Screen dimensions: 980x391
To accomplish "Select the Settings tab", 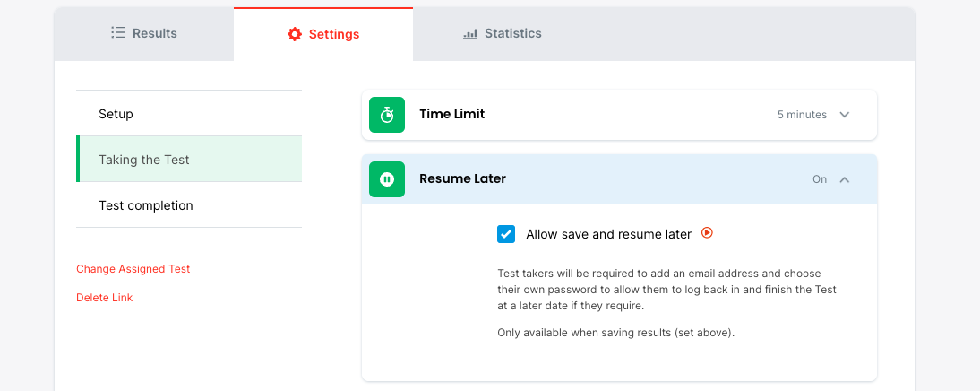I will click(323, 34).
